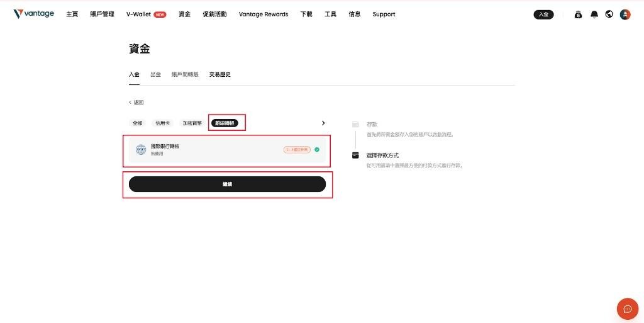Open the rewards coin bag icon
Screen dimensions: 644x323
coord(579,14)
